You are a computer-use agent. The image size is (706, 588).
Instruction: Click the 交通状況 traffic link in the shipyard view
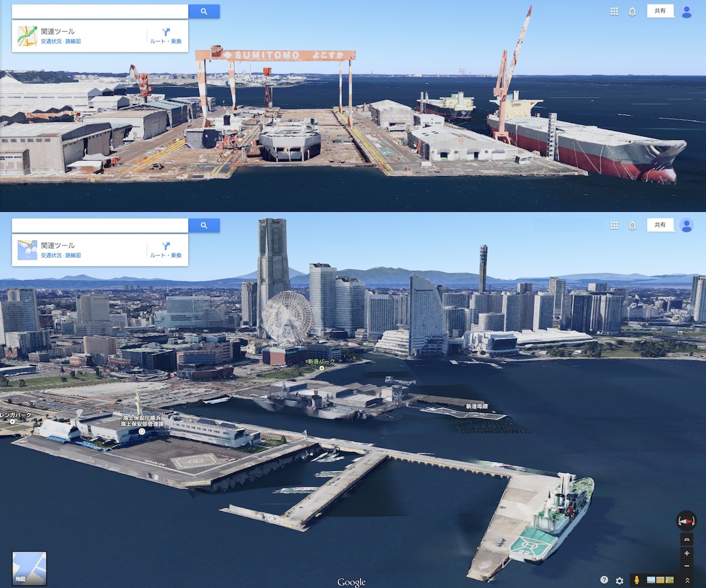point(51,42)
